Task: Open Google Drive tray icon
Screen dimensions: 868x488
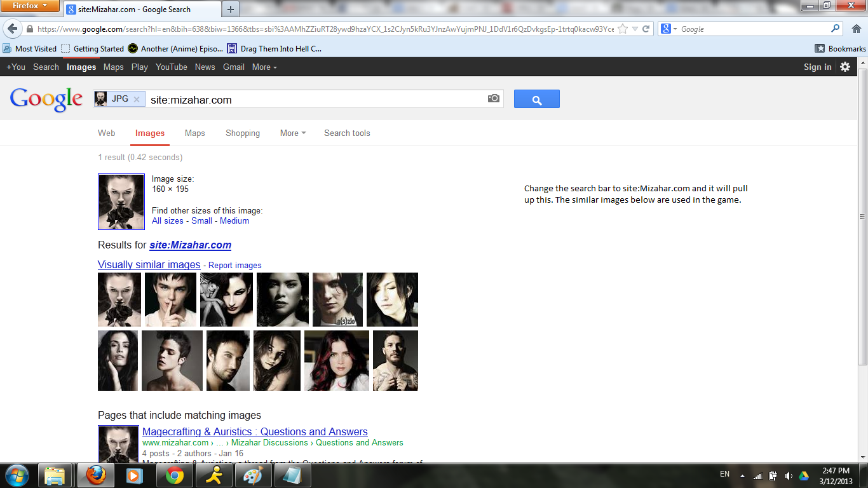Action: (804, 475)
